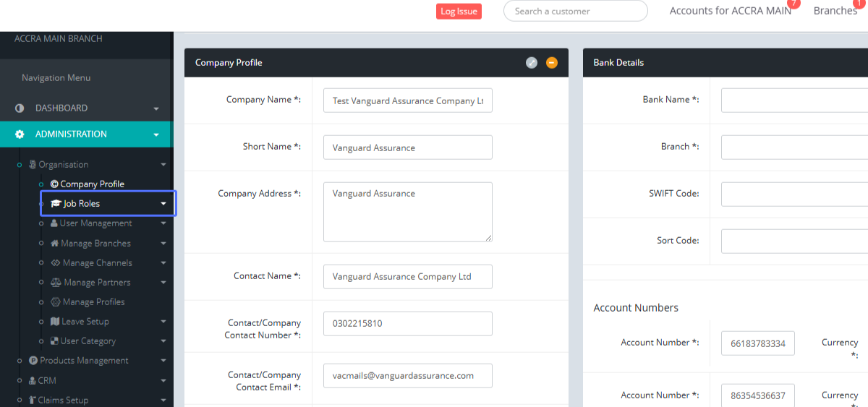Open the CRM sidebar section
This screenshot has height=407, width=868.
click(46, 380)
